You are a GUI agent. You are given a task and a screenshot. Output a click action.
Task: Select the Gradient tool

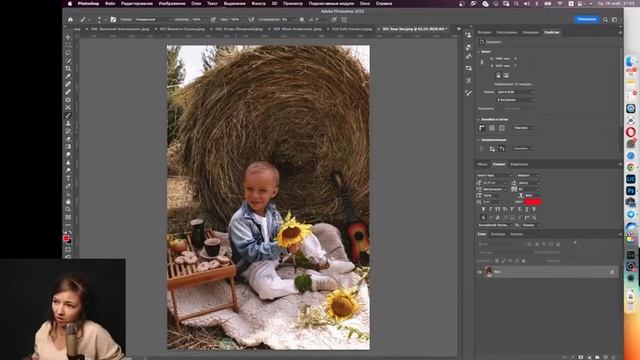pyautogui.click(x=68, y=147)
